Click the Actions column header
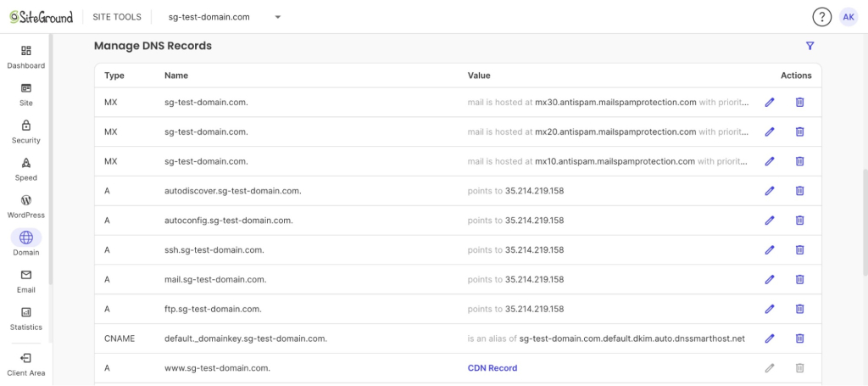This screenshot has height=386, width=868. 796,76
